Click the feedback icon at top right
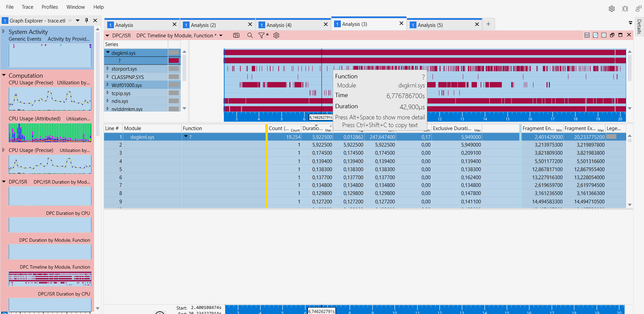Viewport: 644px width, 314px height. [x=638, y=9]
